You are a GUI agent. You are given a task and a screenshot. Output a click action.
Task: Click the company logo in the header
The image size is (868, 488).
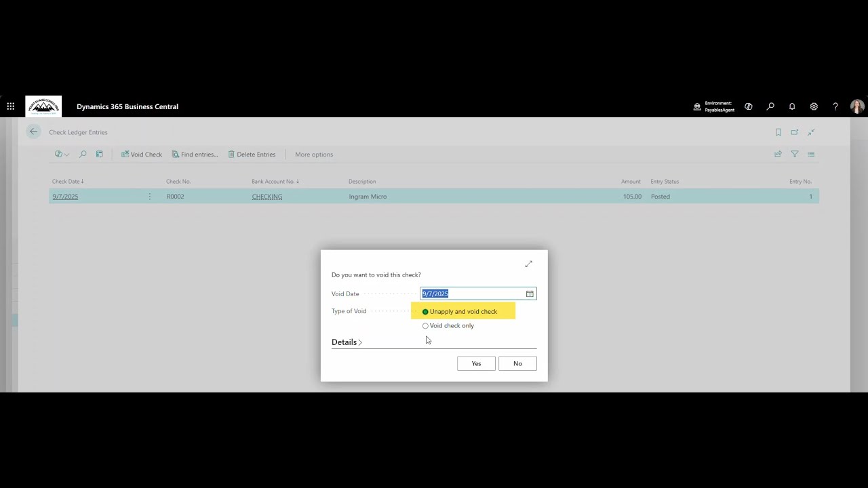point(43,106)
